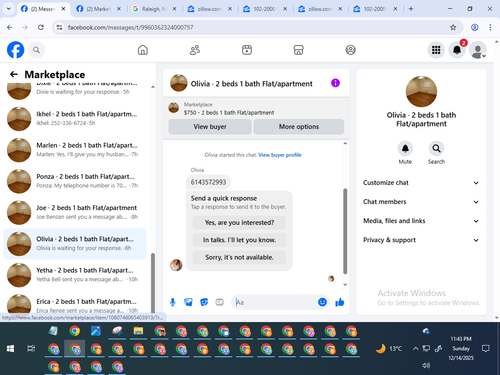Screen dimensions: 500x375
Task: Attach a photo with the image icon
Action: point(188,302)
